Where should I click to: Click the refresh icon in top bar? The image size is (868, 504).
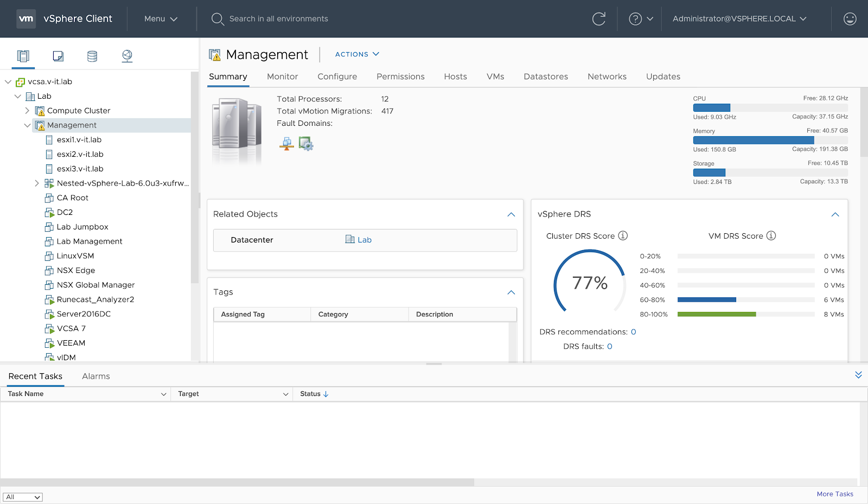click(x=599, y=19)
